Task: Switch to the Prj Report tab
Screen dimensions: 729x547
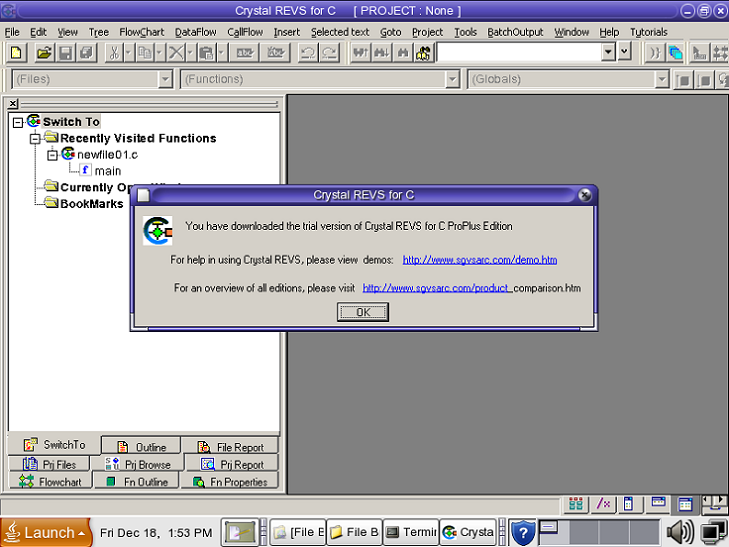Action: coord(232,464)
